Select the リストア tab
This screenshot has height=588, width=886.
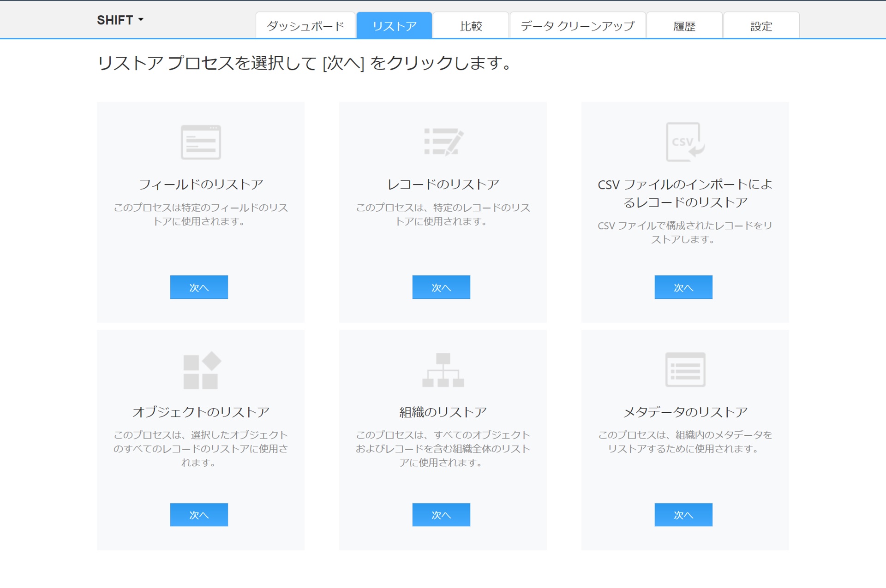[x=395, y=25]
